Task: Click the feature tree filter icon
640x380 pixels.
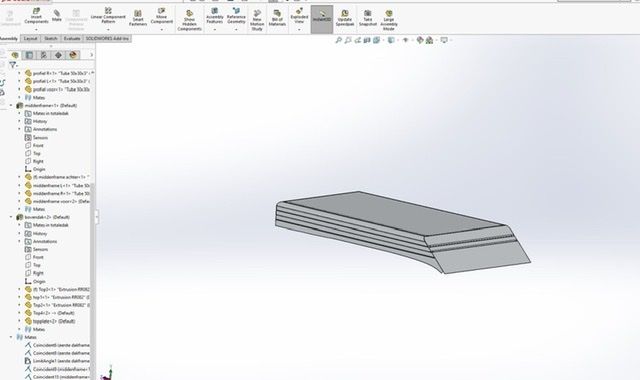Action: [x=13, y=64]
